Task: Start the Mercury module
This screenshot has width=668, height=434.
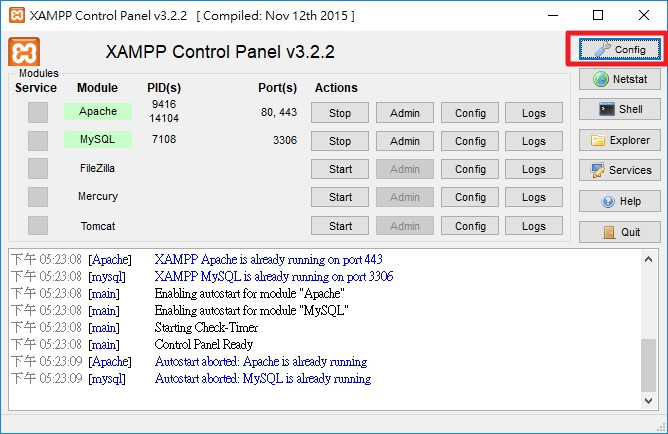Action: point(340,197)
